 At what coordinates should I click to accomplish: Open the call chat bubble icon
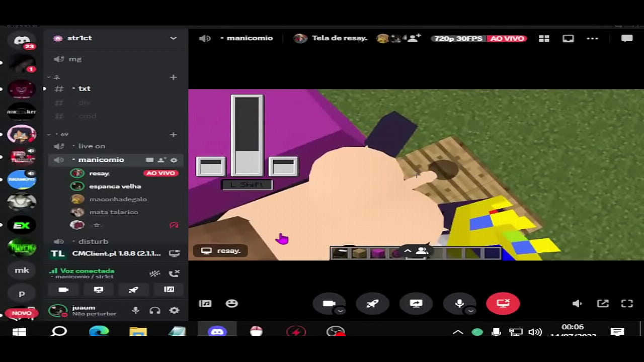626,39
